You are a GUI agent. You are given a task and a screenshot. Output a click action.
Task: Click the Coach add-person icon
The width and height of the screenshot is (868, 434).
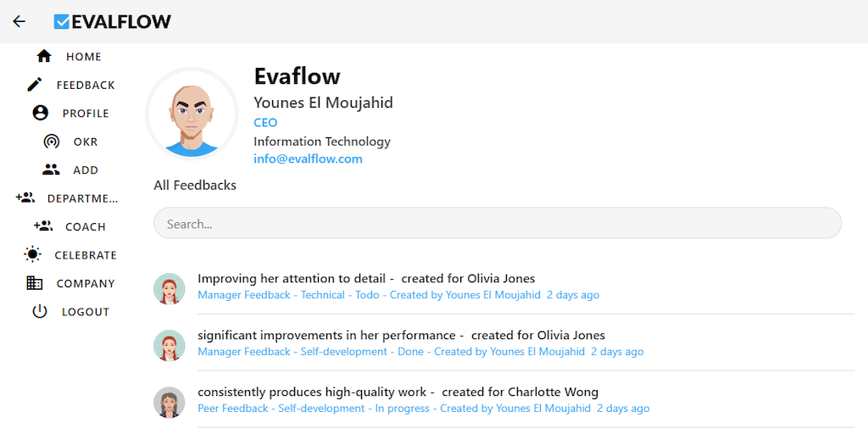click(43, 226)
